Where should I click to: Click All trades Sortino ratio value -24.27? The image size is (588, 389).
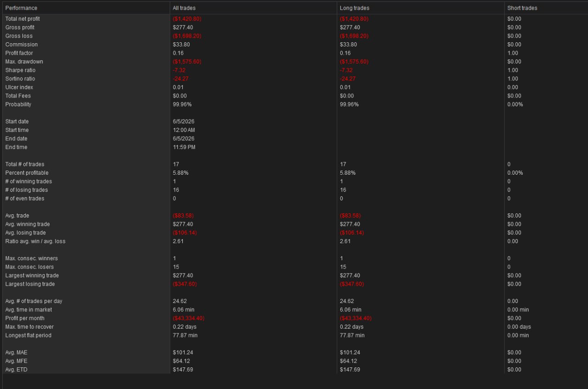coord(181,79)
